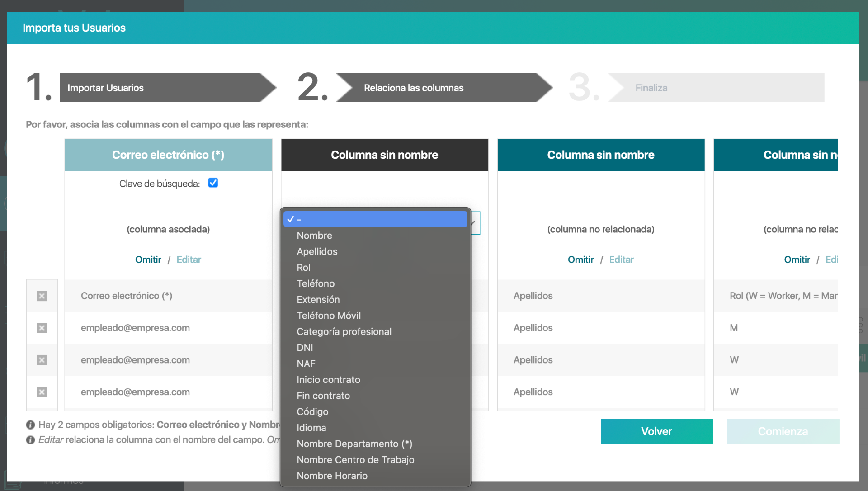This screenshot has height=491, width=868.
Task: Click 'Editar' under Correo electrónico column
Action: (x=189, y=260)
